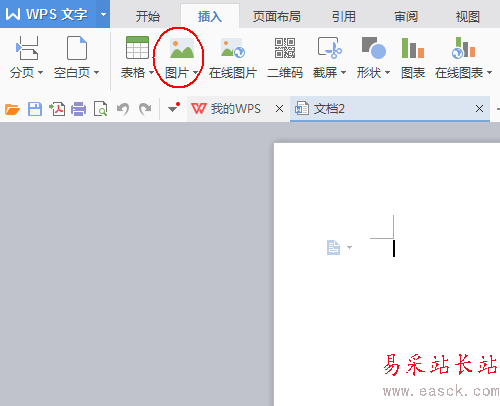Expand the 在线图表 dropdown arrow

pyautogui.click(x=489, y=72)
